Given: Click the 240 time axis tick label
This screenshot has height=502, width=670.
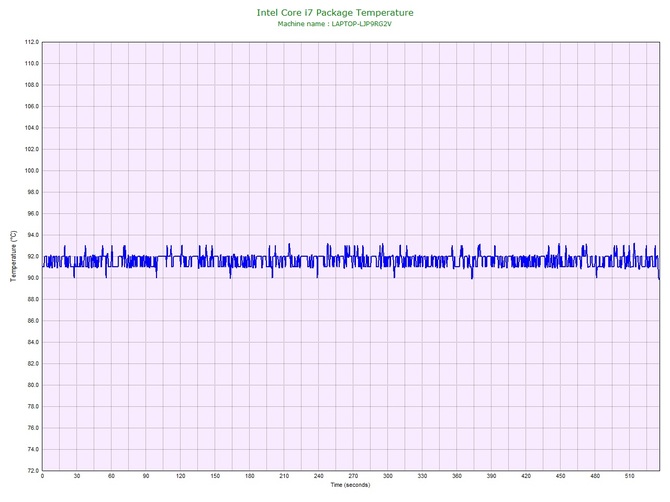Looking at the screenshot, I should (x=319, y=476).
